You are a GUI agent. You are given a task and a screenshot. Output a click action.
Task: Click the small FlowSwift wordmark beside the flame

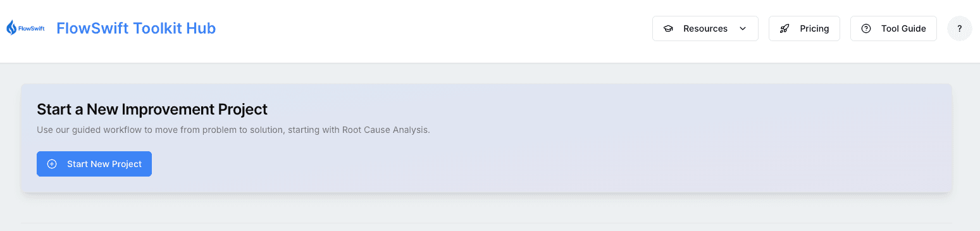click(x=32, y=28)
